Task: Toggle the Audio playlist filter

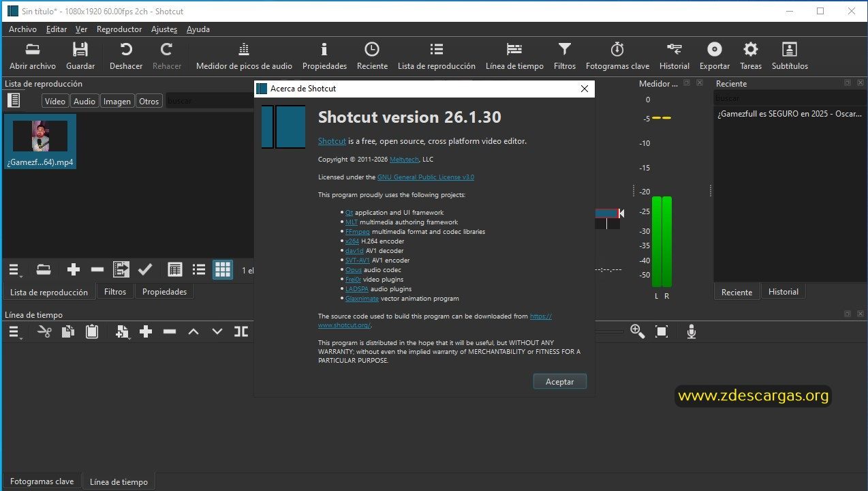Action: coord(84,101)
